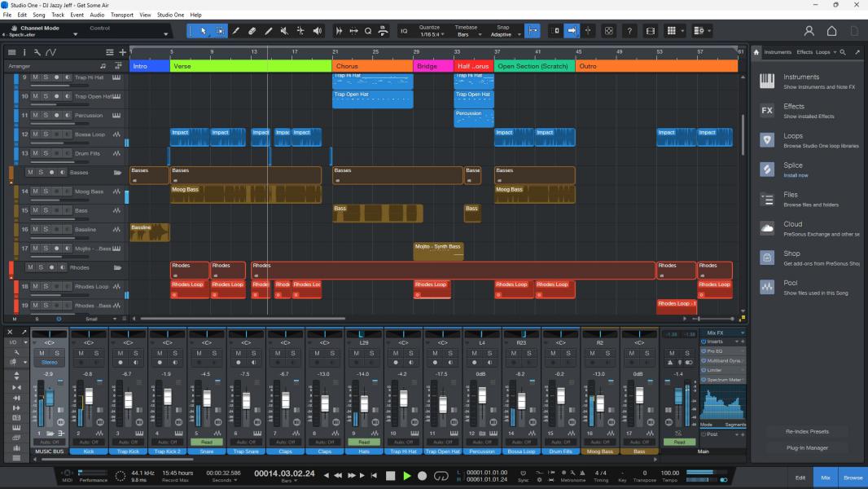
Task: Select the Mute tool in the toolbar
Action: [x=284, y=31]
